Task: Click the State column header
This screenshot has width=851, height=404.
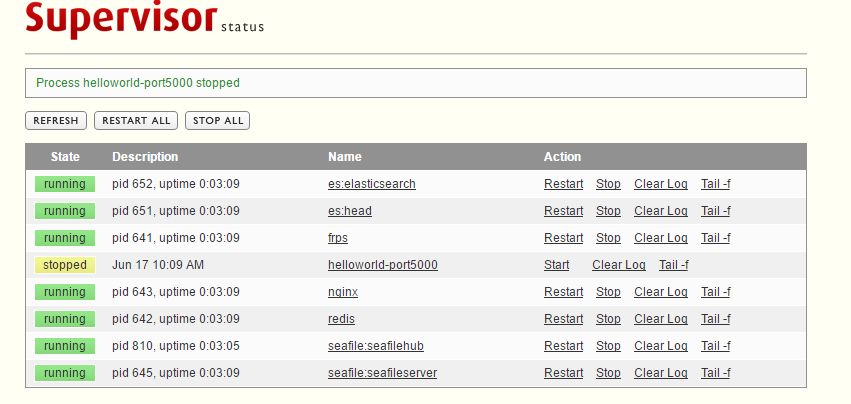Action: click(65, 157)
